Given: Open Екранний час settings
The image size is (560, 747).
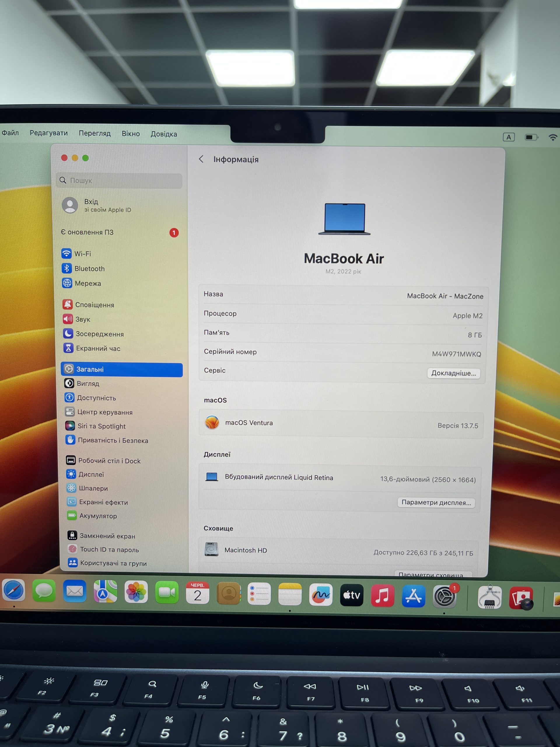Looking at the screenshot, I should (92, 348).
